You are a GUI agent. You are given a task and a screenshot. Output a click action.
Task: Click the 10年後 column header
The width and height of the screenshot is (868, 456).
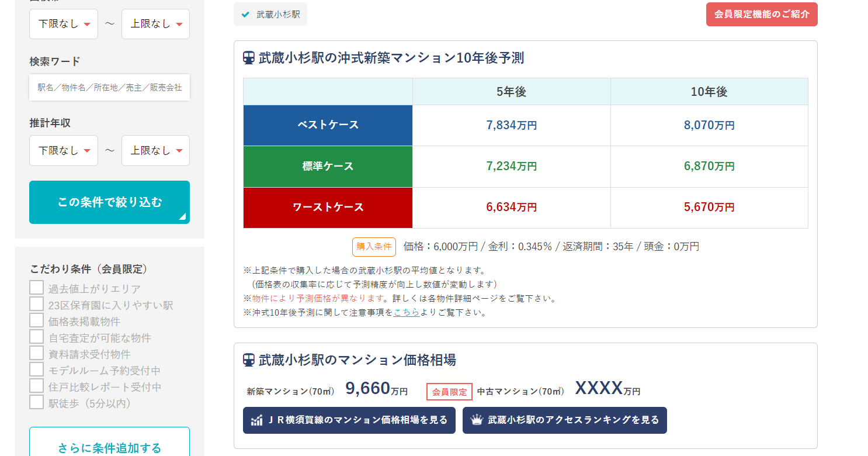click(x=709, y=92)
